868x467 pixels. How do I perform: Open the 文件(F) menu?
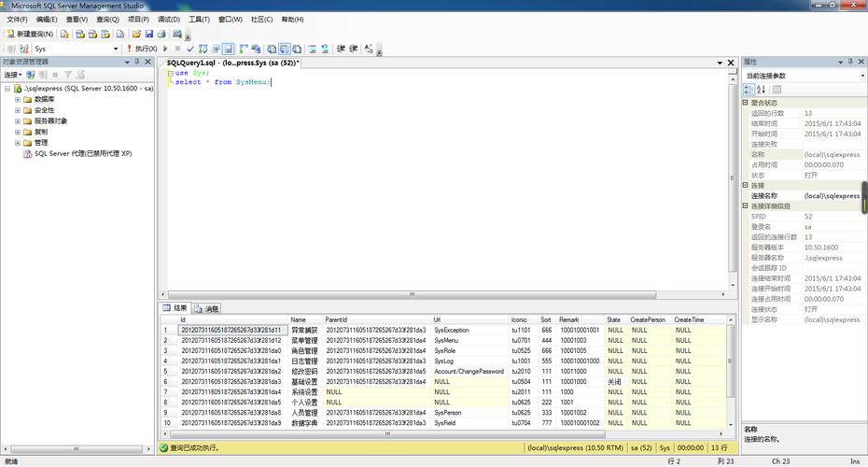pyautogui.click(x=17, y=20)
